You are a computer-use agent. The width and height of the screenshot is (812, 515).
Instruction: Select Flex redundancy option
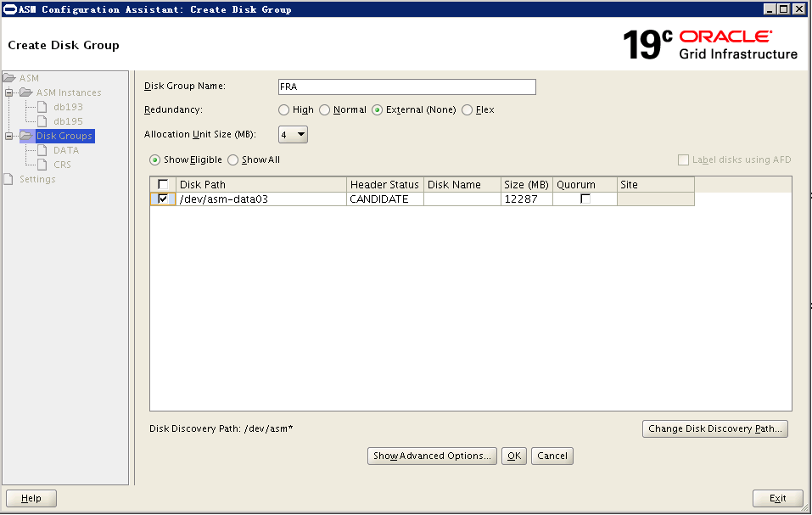click(468, 110)
